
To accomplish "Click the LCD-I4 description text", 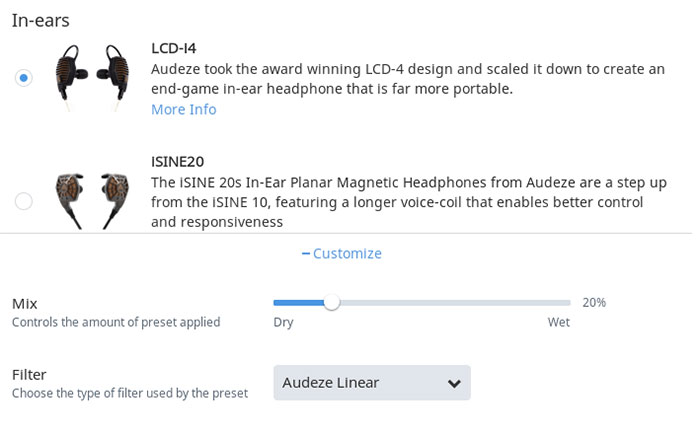I will [408, 79].
